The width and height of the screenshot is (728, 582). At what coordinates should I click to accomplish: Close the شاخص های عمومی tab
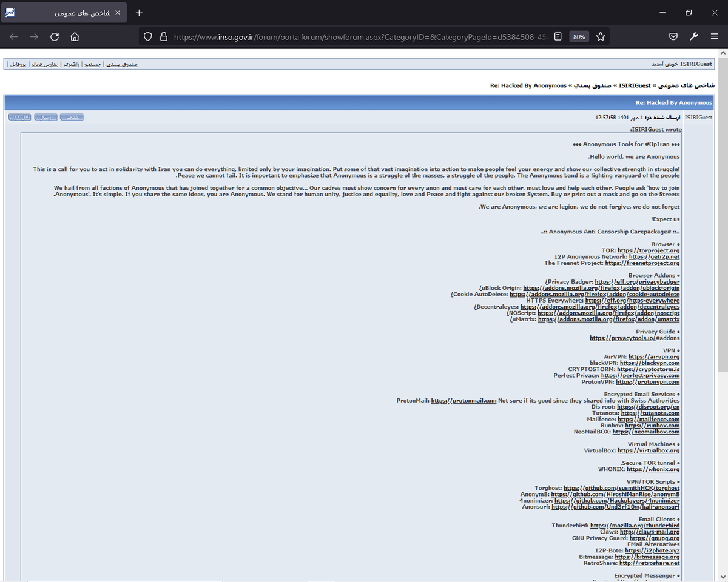(118, 13)
